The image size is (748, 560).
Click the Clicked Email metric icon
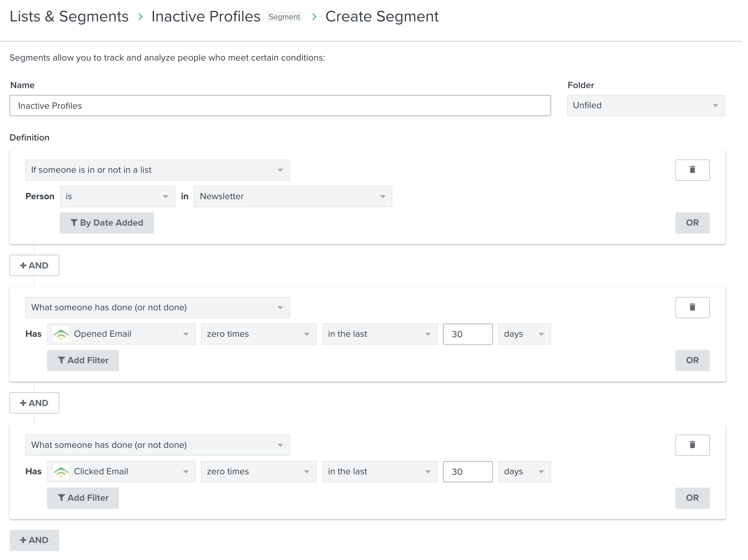point(61,471)
